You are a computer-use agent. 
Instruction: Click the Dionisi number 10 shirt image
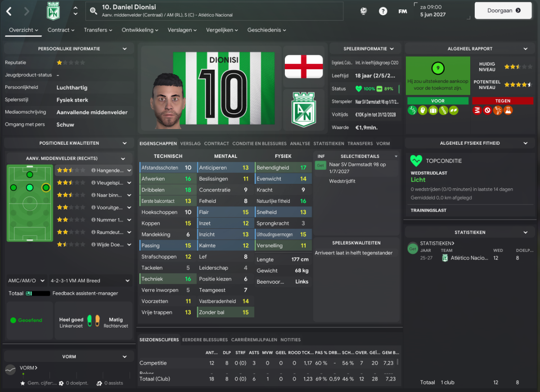pyautogui.click(x=224, y=88)
